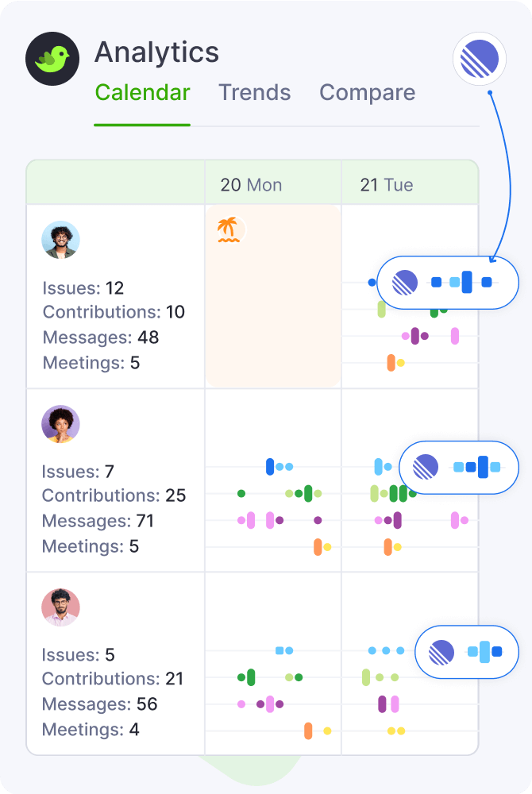Click the first team member's avatar

(61, 240)
